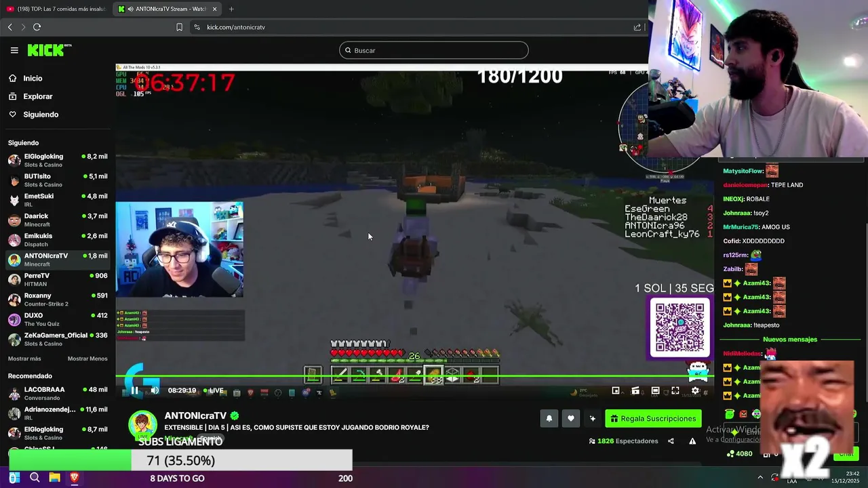Reload the kick.com page
The width and height of the screenshot is (868, 488).
tap(37, 27)
